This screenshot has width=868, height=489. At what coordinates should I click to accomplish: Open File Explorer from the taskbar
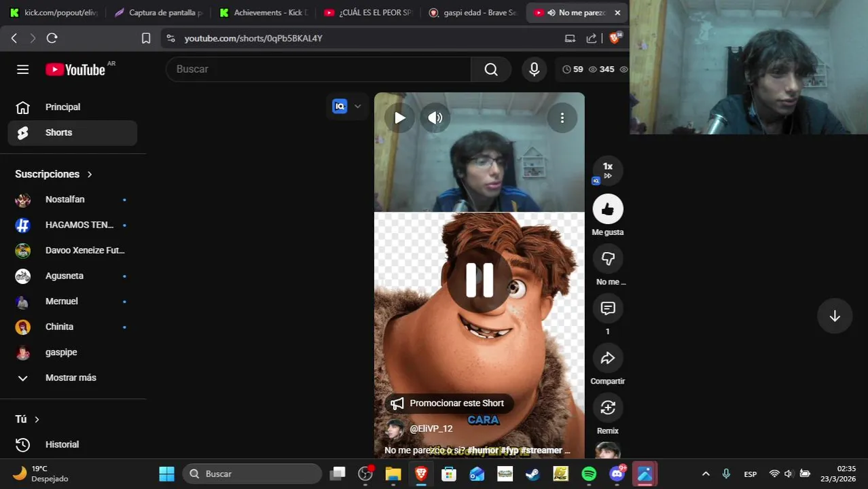tap(393, 473)
